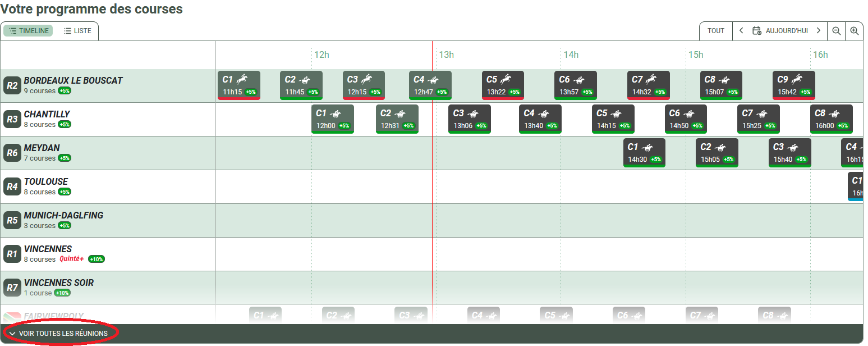Viewport: 868px width, 346px height.
Task: Click the Quinté+ label under Vincennes
Action: click(71, 259)
